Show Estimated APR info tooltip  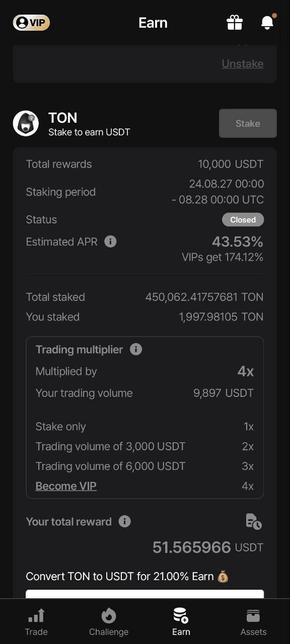pos(110,242)
